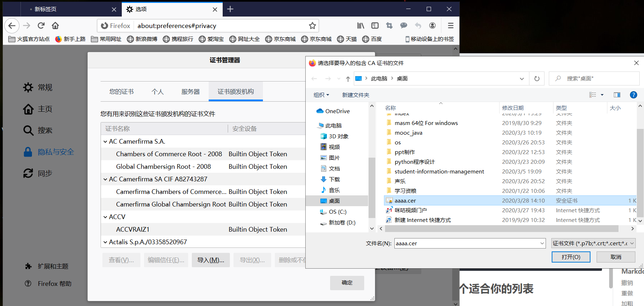644x306 pixels.
Task: Click 取消 cancel button in file dialog
Action: (x=616, y=257)
